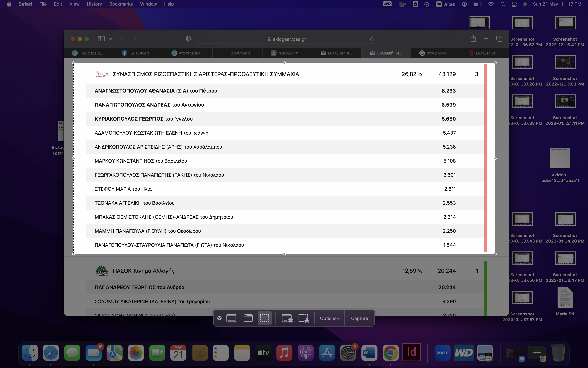Close the screenshot toolbar
Viewport: 588px width, 368px height.
point(219,318)
